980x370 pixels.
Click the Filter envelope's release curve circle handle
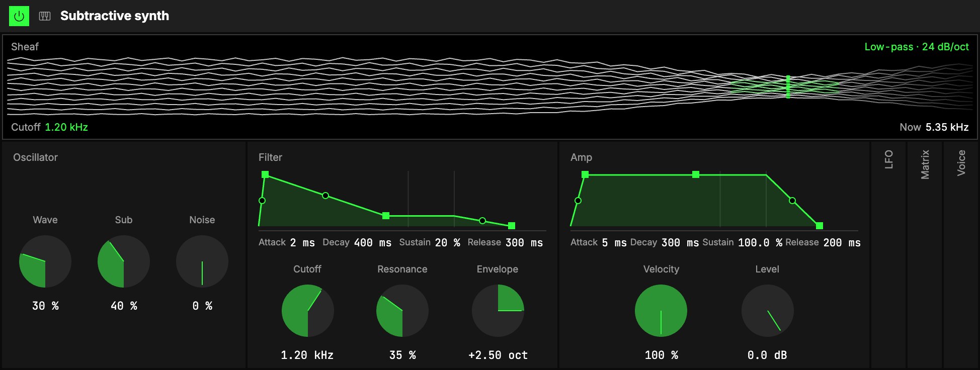[x=482, y=221]
